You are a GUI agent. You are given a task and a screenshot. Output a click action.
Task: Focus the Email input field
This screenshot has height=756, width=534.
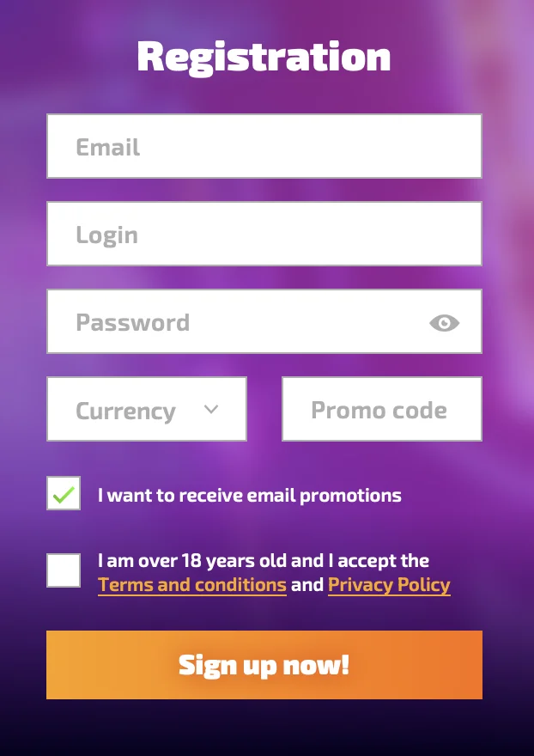click(264, 146)
